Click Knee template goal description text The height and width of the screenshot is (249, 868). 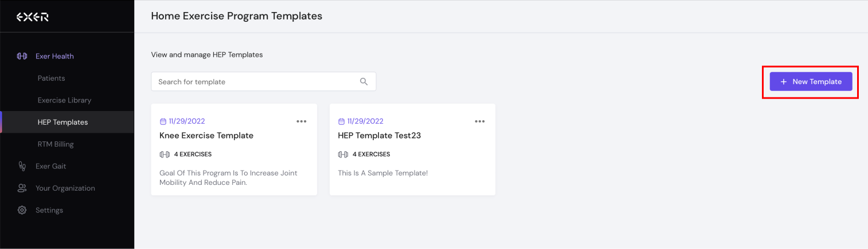228,177
